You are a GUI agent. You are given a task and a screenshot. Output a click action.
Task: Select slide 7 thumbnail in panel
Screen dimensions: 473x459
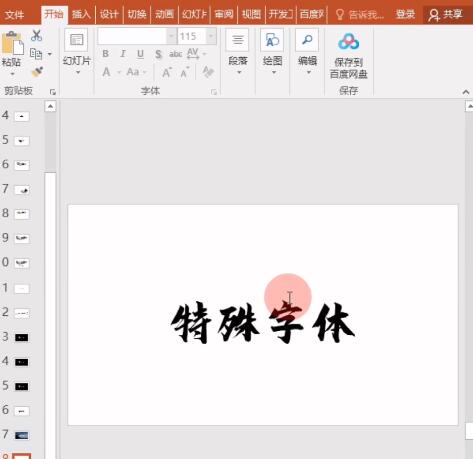[x=22, y=190]
